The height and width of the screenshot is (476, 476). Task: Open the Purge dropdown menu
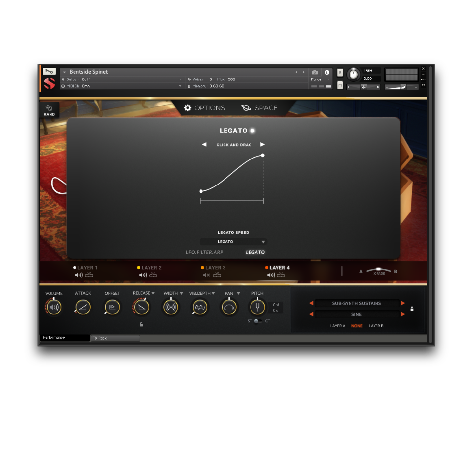pos(321,79)
